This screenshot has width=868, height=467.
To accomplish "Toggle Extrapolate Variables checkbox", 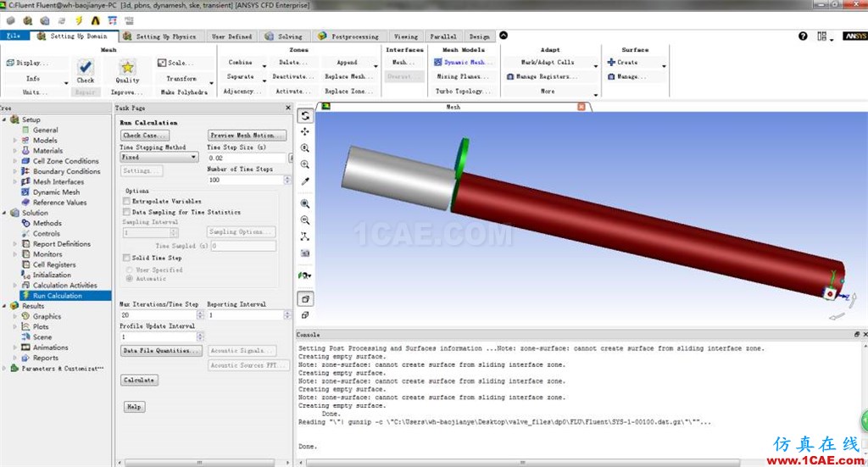I will 127,202.
